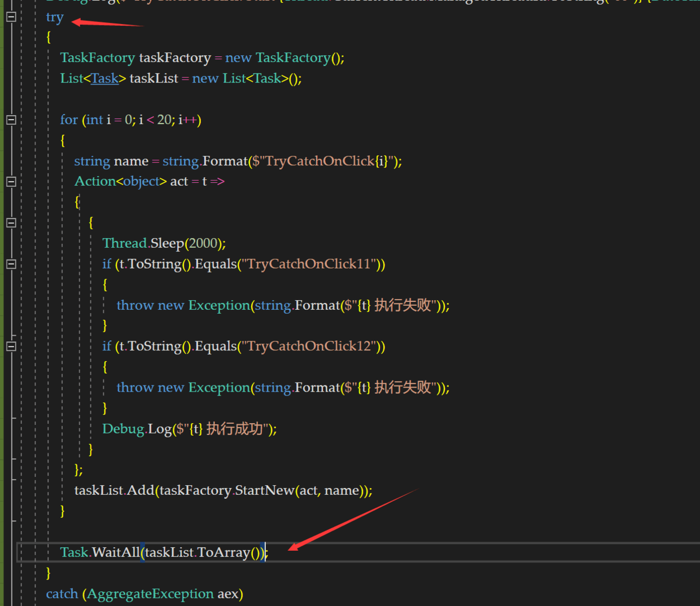Viewport: 700px width, 606px height.
Task: Click the underlined Task type in List<Task>
Action: [104, 78]
